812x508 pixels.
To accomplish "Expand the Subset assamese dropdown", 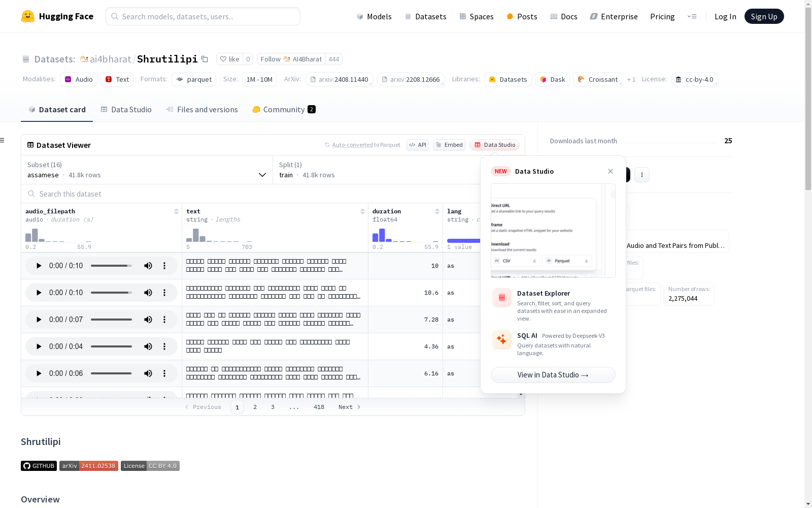I will coord(147,170).
